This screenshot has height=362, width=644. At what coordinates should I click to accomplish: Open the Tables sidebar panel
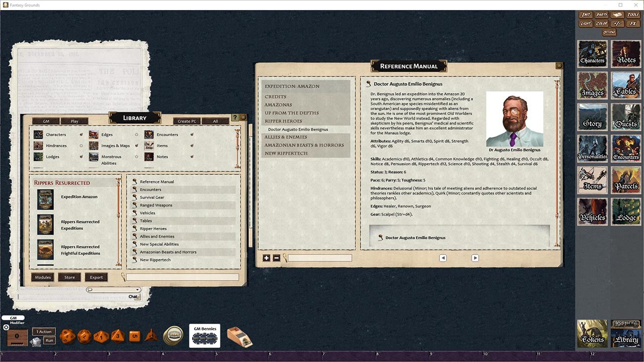click(x=625, y=85)
